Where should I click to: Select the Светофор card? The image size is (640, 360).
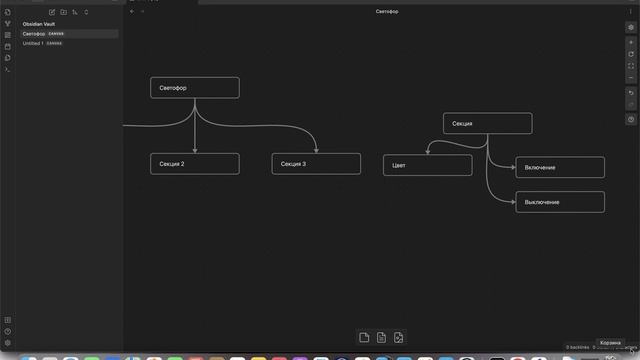(x=195, y=88)
